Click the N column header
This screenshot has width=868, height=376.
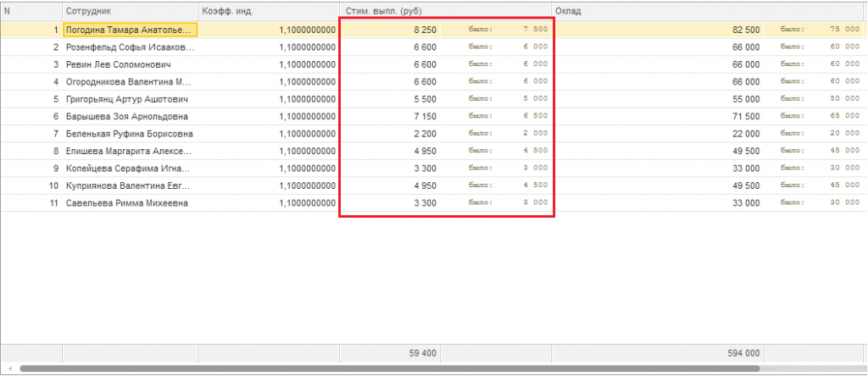click(31, 11)
